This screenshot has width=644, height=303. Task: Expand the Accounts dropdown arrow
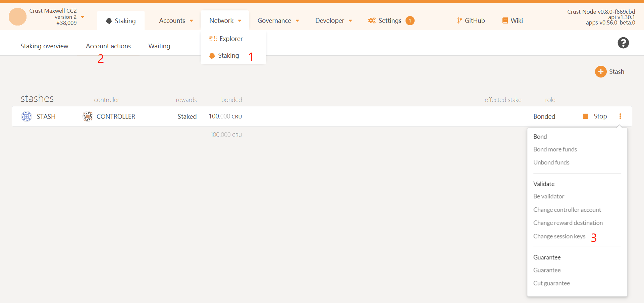(x=192, y=21)
